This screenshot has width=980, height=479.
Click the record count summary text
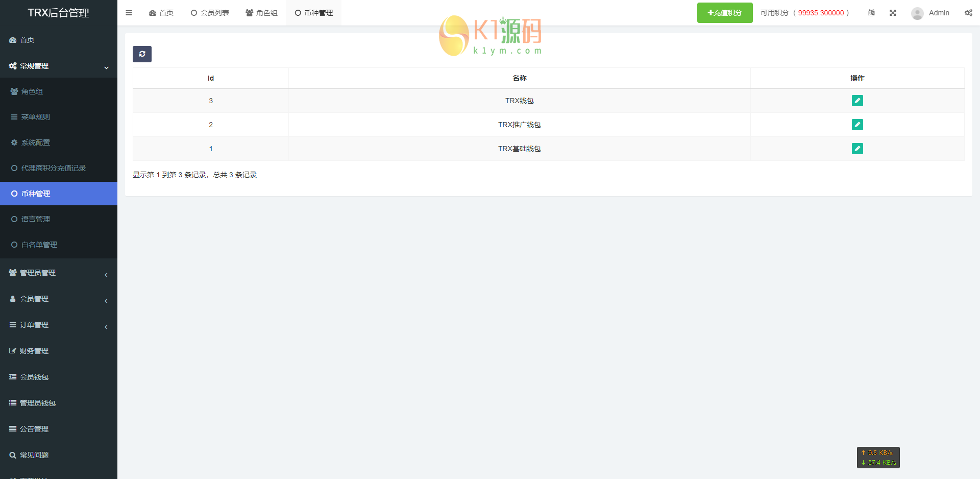point(194,175)
